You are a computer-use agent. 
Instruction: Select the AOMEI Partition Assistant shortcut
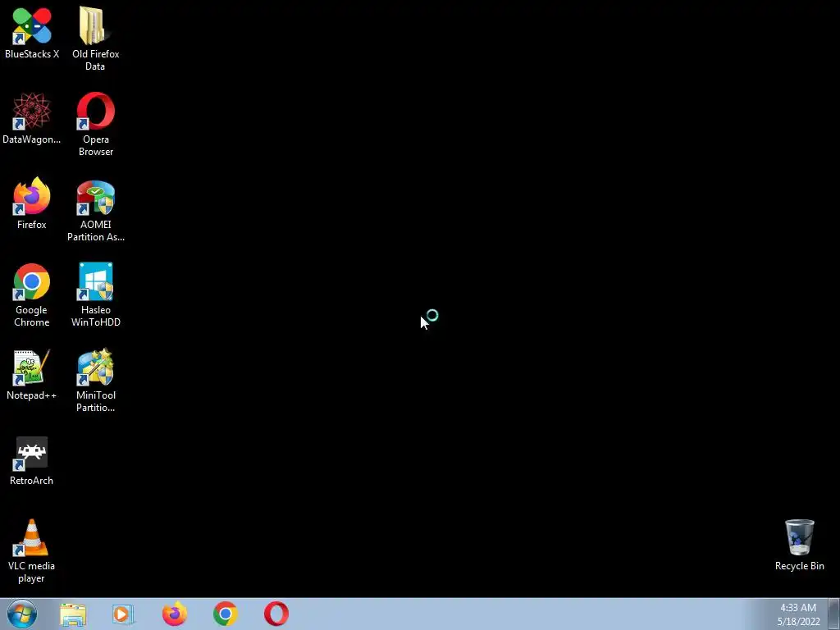click(x=95, y=210)
